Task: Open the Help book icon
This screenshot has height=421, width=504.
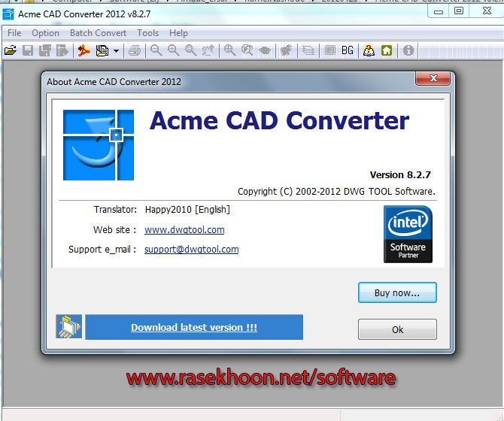Action: 369,50
